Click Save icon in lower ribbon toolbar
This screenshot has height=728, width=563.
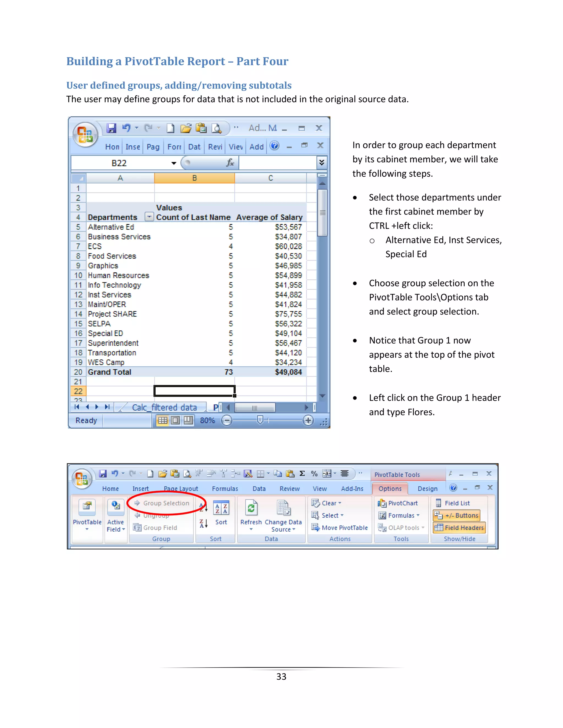(x=103, y=473)
